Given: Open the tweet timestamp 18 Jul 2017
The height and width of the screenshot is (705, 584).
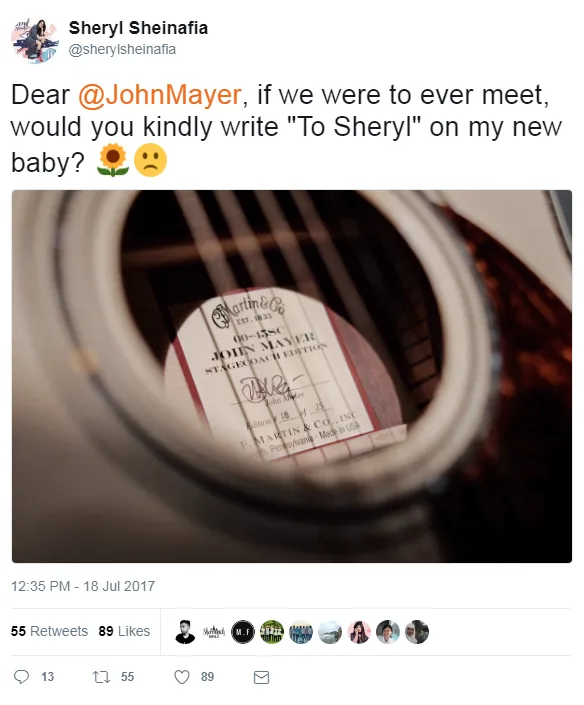Looking at the screenshot, I should (x=83, y=586).
